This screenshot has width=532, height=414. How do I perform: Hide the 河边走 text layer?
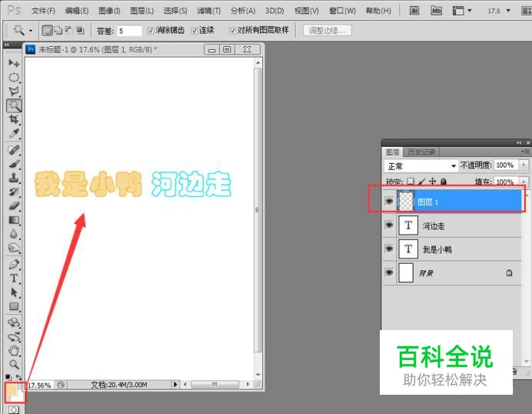pos(389,225)
